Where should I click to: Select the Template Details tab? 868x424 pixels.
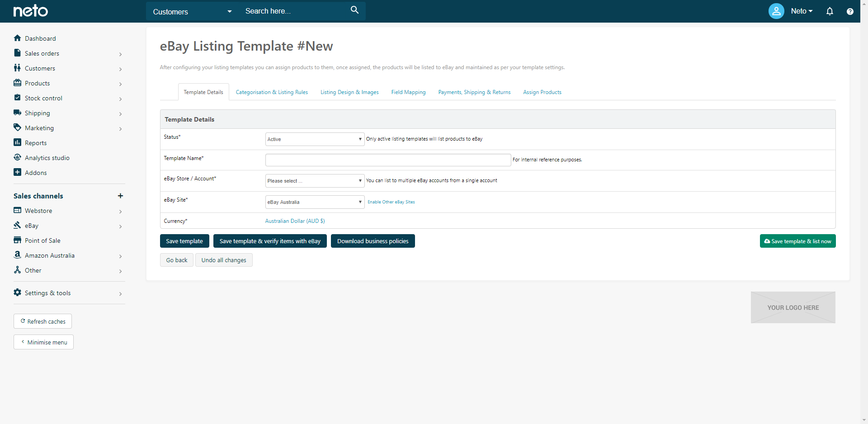[203, 92]
